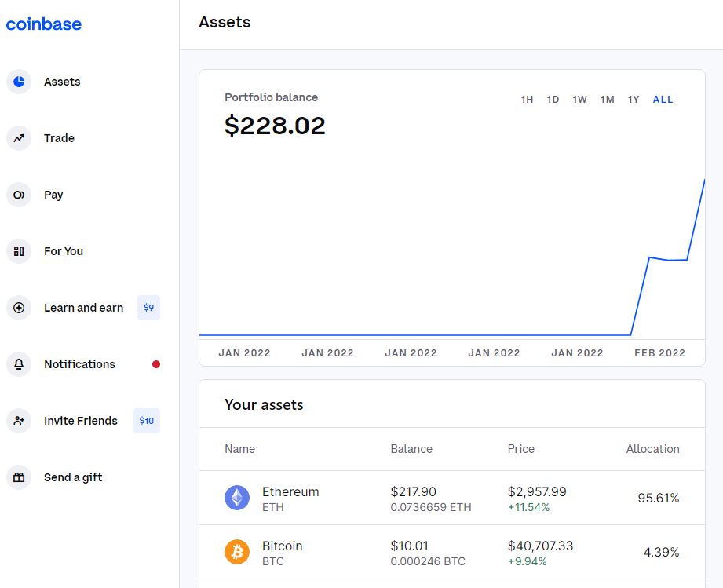
Task: Click the $9 Learn and earn badge
Action: tap(148, 308)
